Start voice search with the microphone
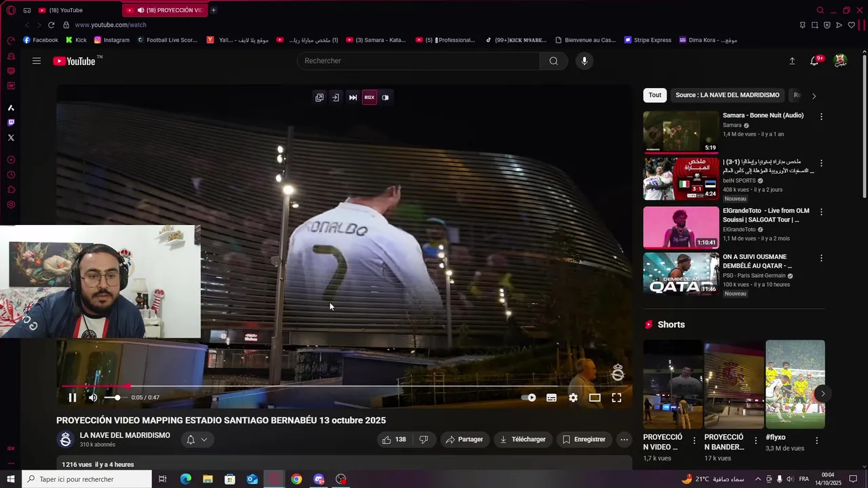The height and width of the screenshot is (488, 868). click(585, 61)
